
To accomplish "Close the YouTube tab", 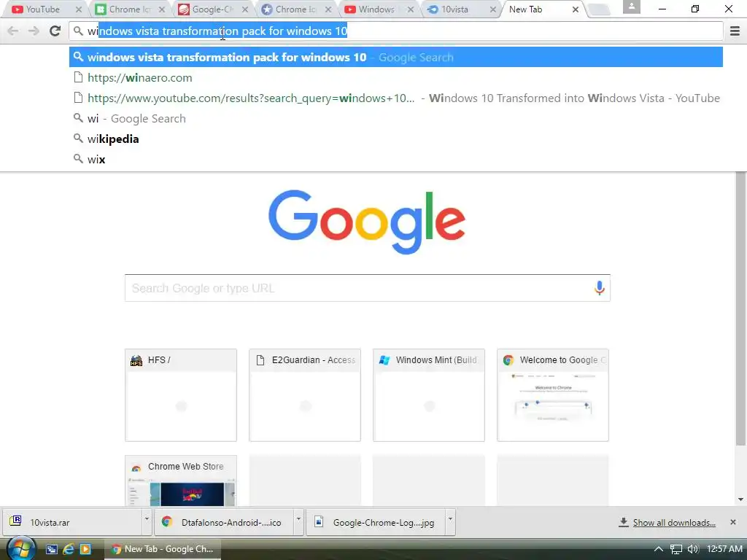I will tap(79, 9).
